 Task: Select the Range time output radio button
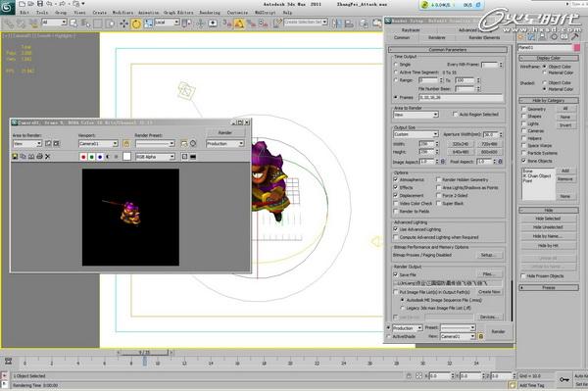coord(396,80)
